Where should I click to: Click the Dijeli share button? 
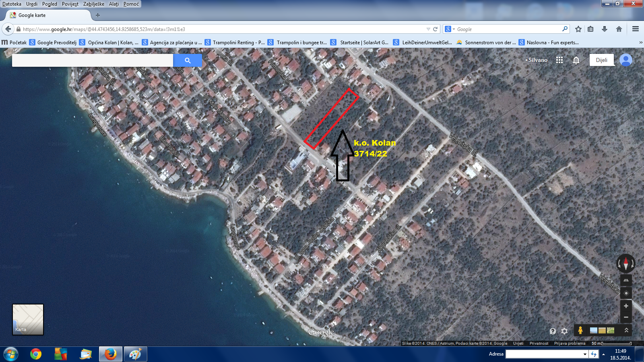point(602,60)
